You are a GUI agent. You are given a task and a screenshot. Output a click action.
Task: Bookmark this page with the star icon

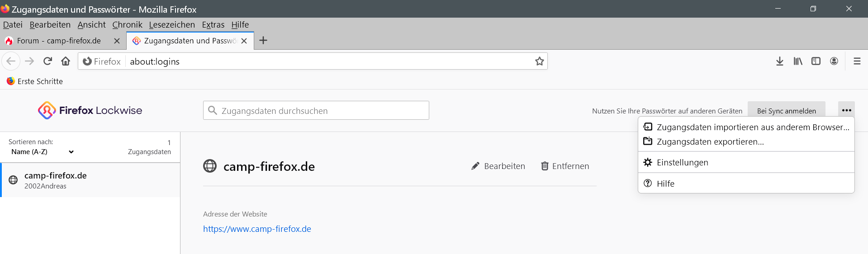tap(539, 61)
